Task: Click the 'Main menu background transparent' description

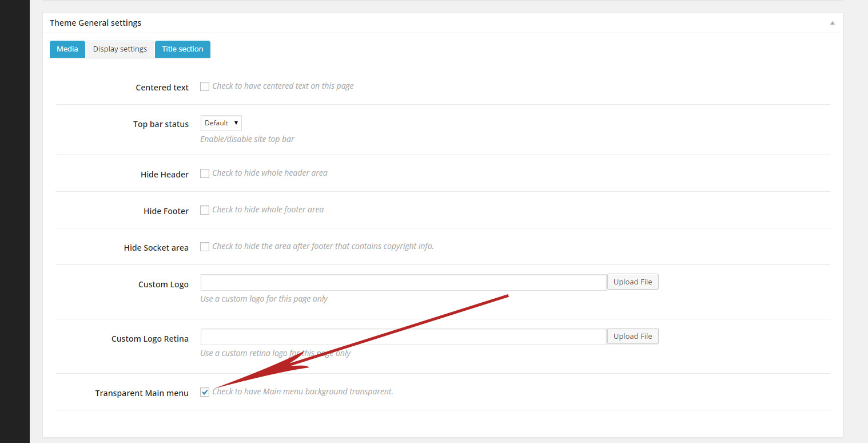Action: point(302,391)
